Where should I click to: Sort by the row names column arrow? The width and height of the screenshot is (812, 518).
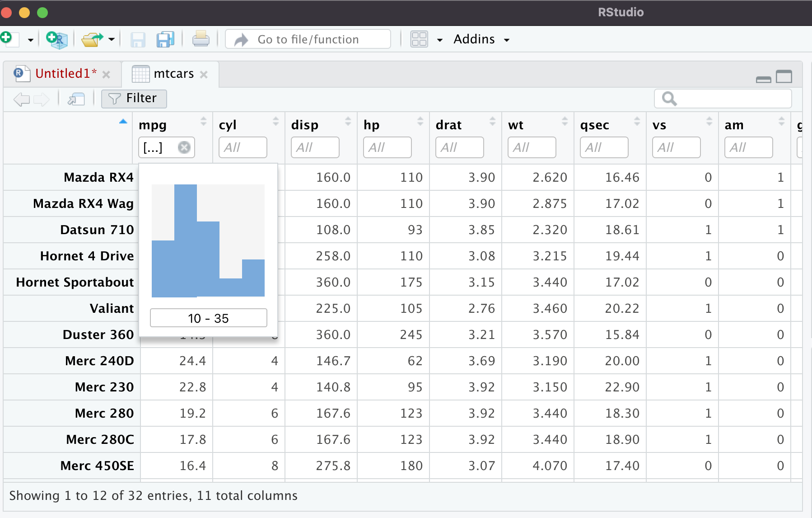(x=123, y=121)
